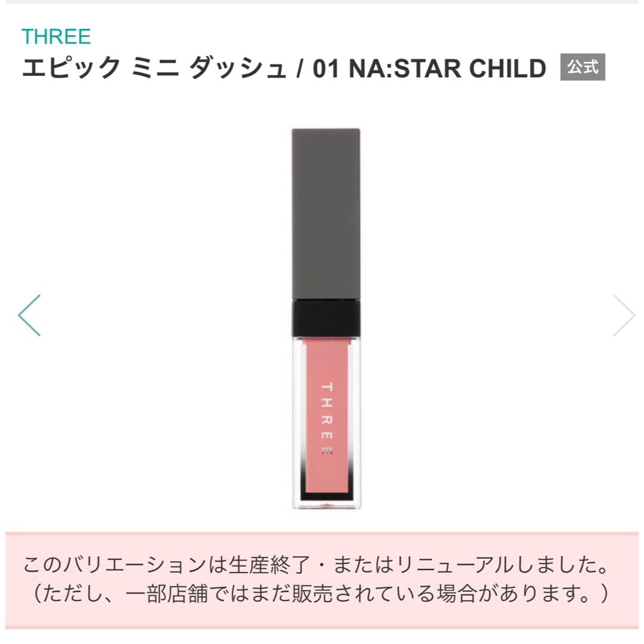
Task: Click the 生産終了 text in the notice
Action: (270, 564)
